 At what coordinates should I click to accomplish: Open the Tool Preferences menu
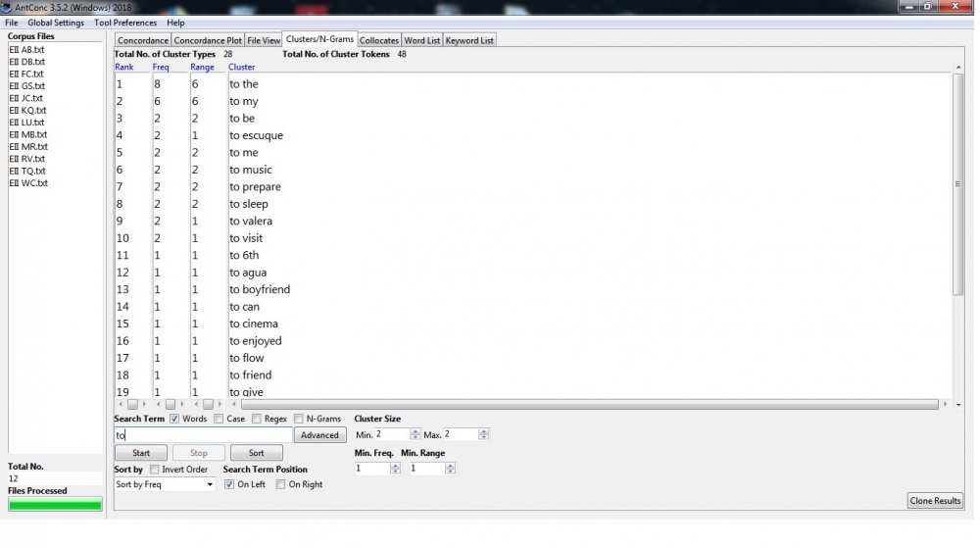pyautogui.click(x=125, y=23)
